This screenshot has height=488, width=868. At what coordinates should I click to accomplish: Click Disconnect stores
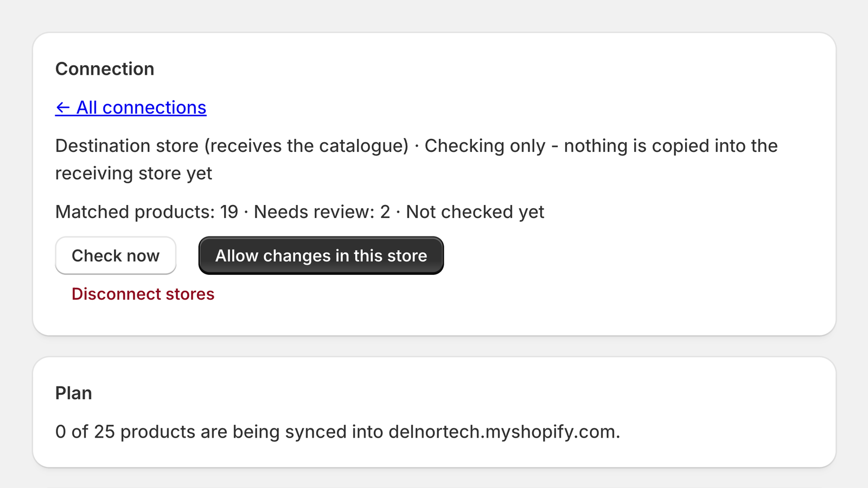pos(143,294)
